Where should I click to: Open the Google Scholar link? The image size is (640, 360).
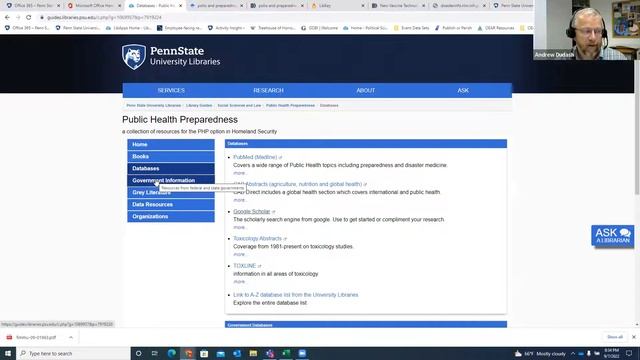point(251,211)
